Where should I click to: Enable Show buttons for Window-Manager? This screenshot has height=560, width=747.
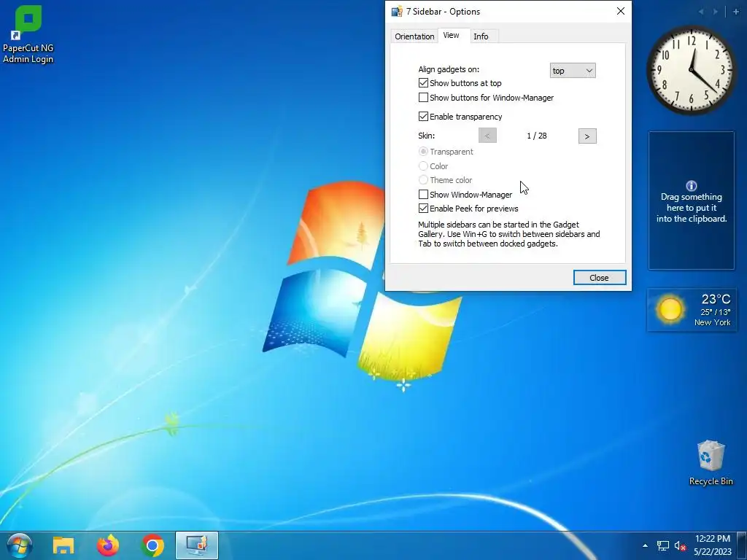click(423, 98)
